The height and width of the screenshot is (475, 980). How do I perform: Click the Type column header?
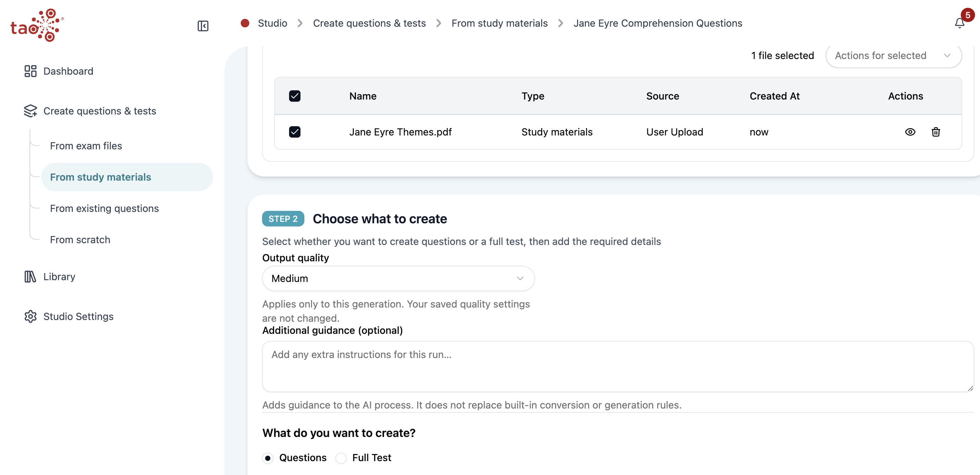tap(533, 96)
